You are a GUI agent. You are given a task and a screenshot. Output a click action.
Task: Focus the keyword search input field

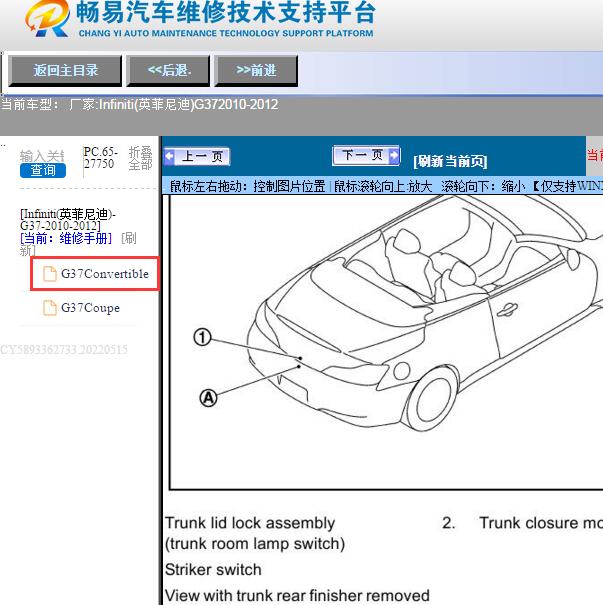tap(42, 156)
